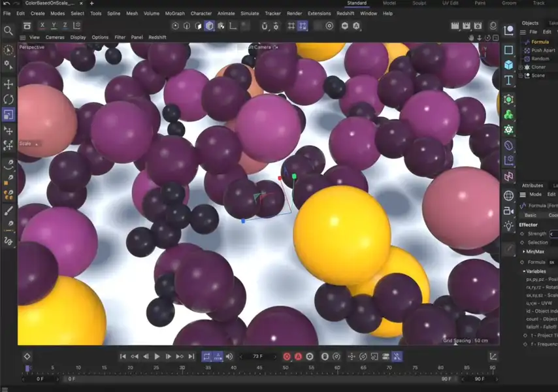The width and height of the screenshot is (558, 392).
Task: Expand the Cloner hierarchy in Object Manager
Action: 519,67
